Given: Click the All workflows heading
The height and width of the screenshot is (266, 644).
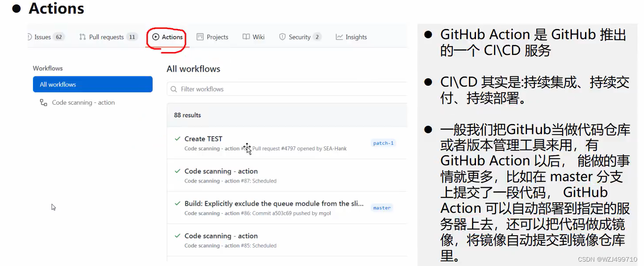Looking at the screenshot, I should (x=194, y=69).
